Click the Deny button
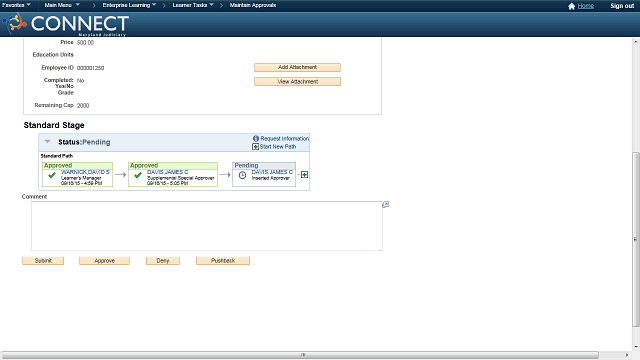Viewport: 640px width, 360px height. click(163, 260)
